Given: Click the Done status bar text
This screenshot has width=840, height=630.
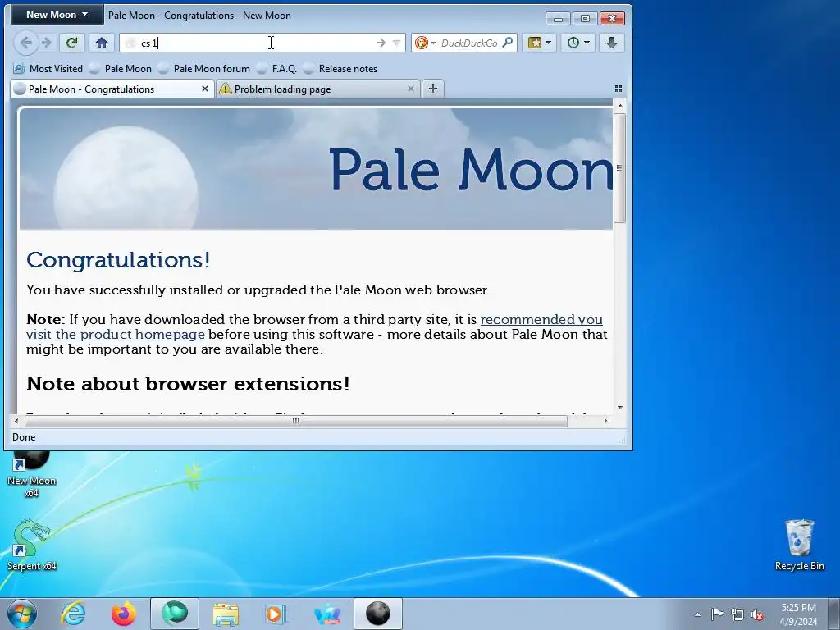Looking at the screenshot, I should (24, 437).
